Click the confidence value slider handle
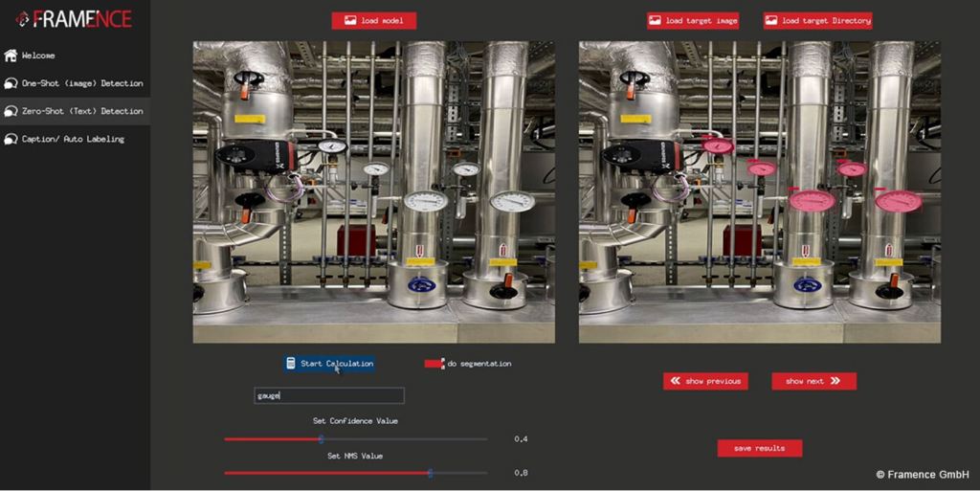 (x=321, y=439)
